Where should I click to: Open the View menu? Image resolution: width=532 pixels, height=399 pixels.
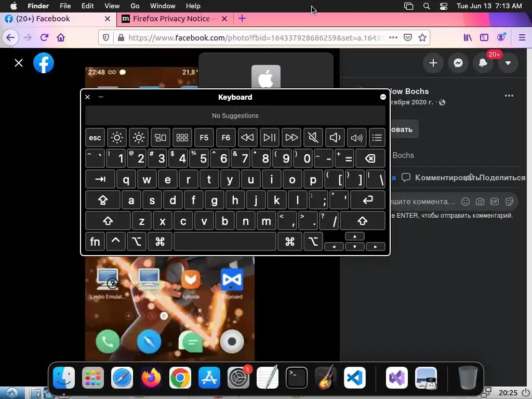pos(112,6)
